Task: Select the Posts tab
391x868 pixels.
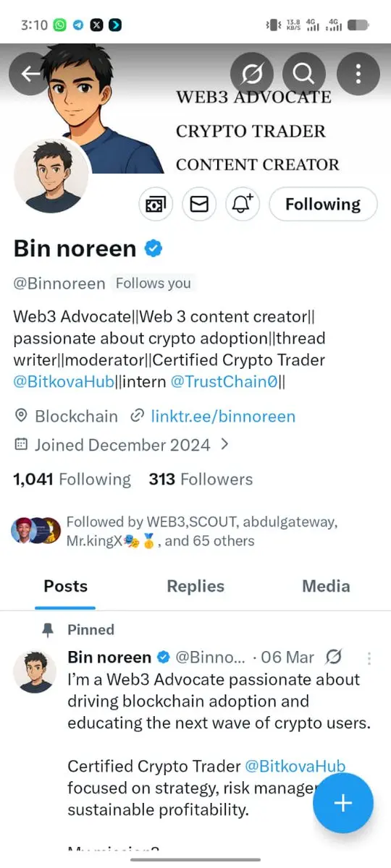Action: 65,586
